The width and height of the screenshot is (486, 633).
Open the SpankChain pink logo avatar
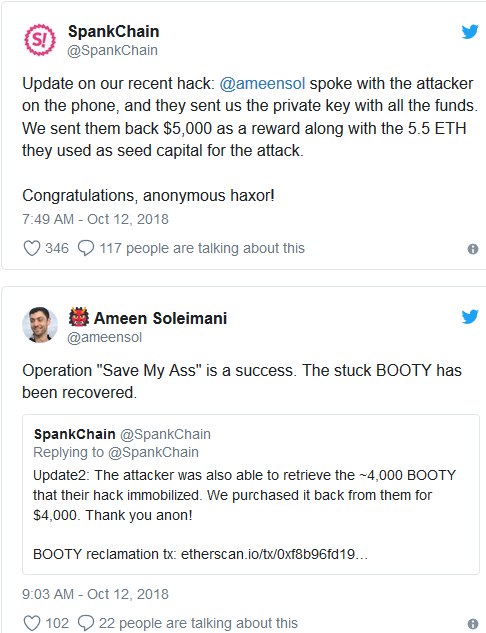click(x=40, y=40)
